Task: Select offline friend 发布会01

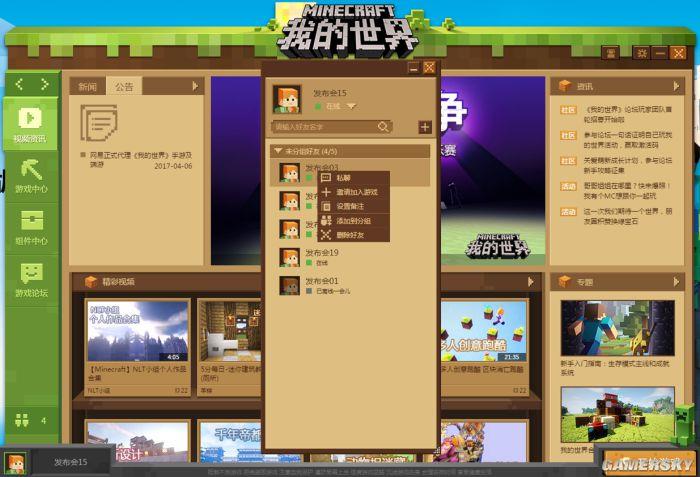Action: pos(350,285)
